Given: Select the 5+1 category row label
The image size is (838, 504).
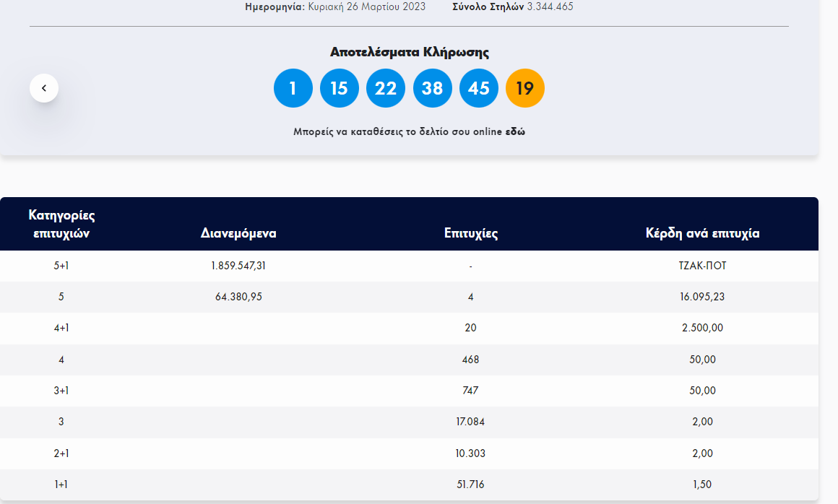Looking at the screenshot, I should tap(61, 266).
